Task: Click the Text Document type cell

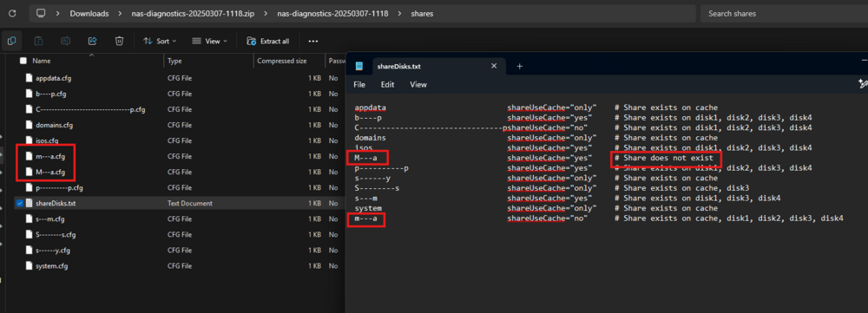Action: point(190,203)
